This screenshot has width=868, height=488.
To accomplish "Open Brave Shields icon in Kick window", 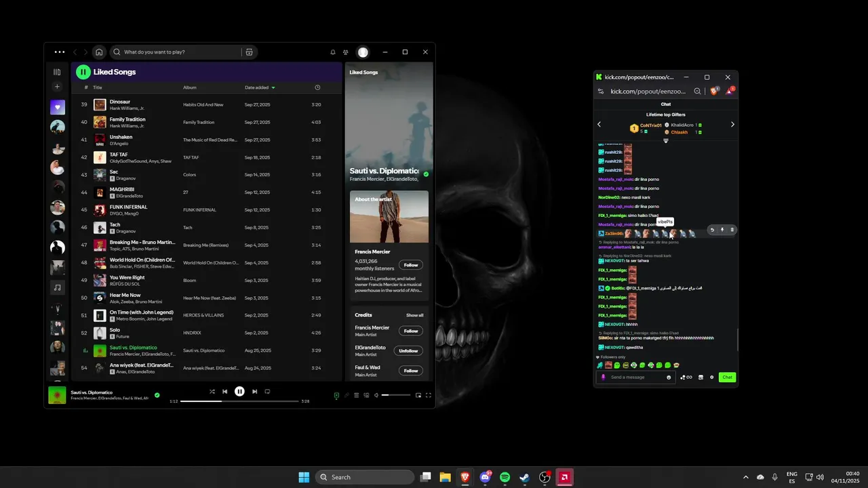I will 714,91.
